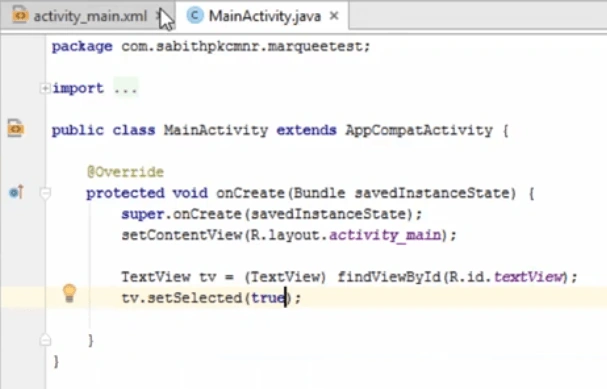The image size is (607, 389).
Task: Click the 'import' keyword
Action: tap(78, 89)
